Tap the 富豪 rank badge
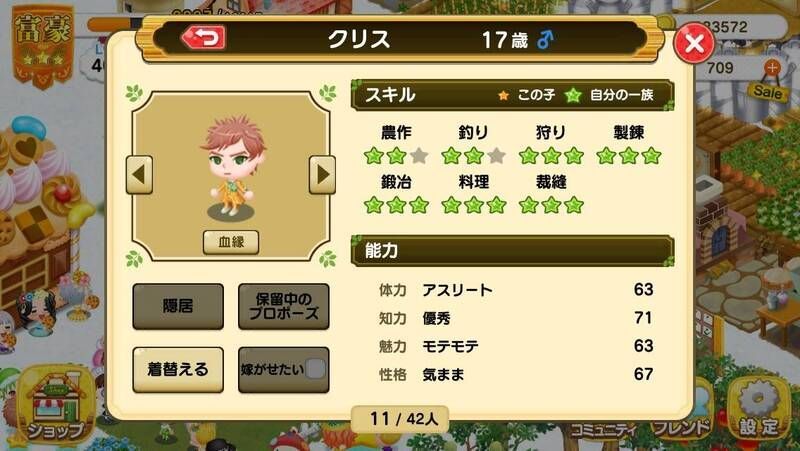 (x=43, y=47)
